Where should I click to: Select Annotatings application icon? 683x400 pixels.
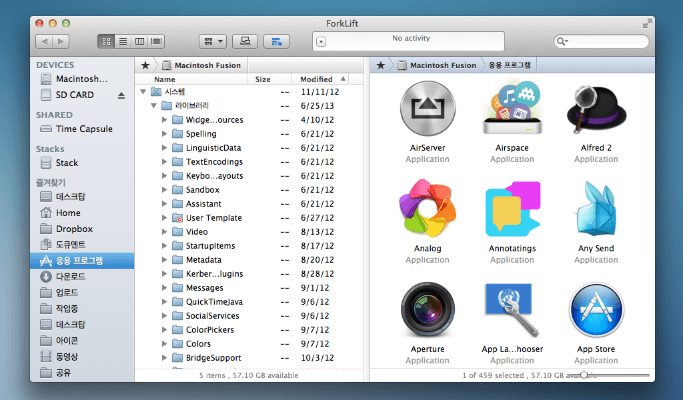coord(512,209)
